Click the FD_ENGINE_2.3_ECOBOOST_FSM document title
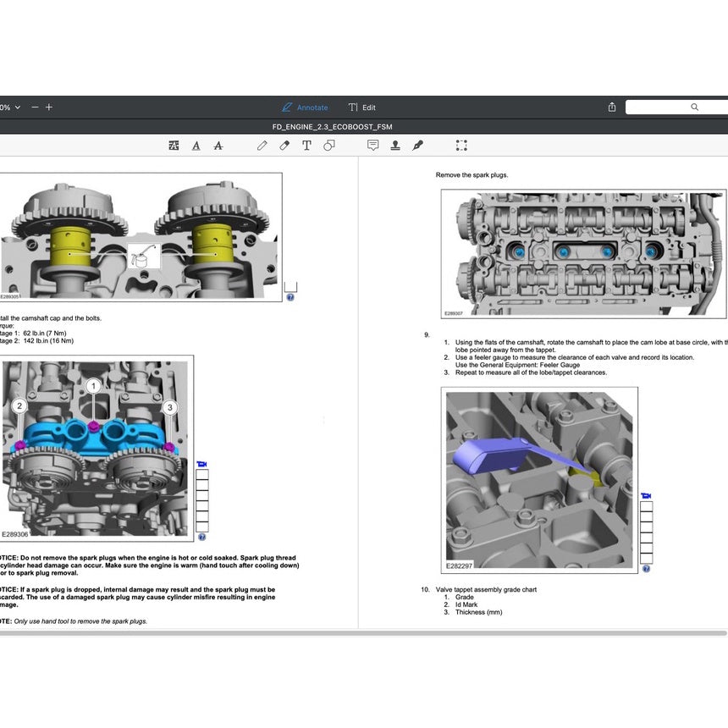The width and height of the screenshot is (728, 728). tap(334, 125)
